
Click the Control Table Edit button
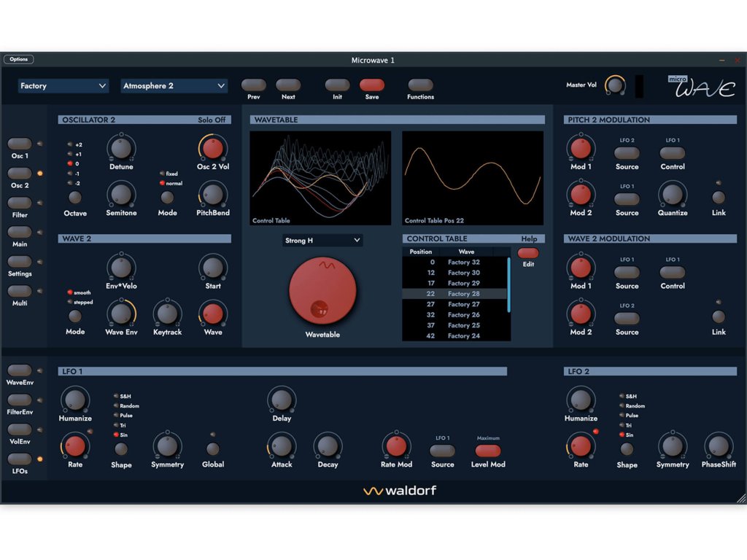coord(528,253)
